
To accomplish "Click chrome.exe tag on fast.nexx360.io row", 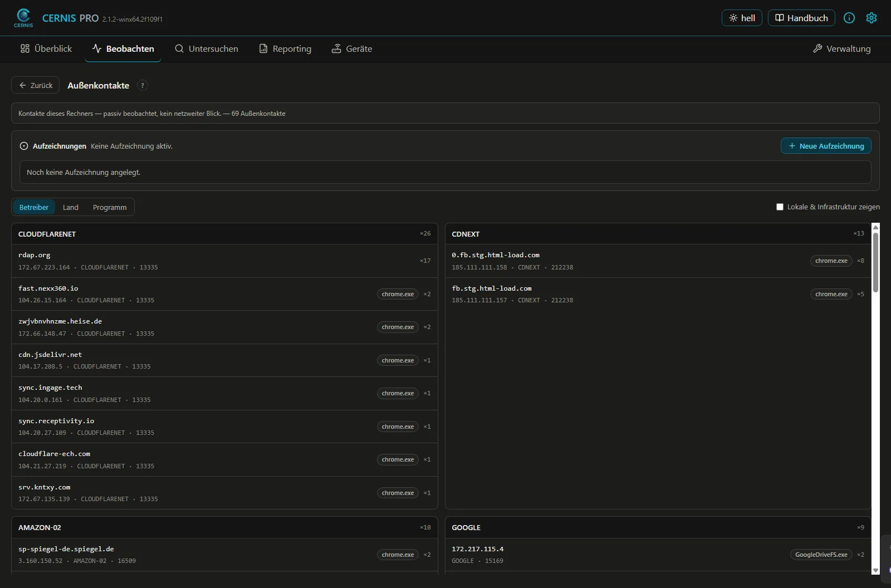I will 398,294.
